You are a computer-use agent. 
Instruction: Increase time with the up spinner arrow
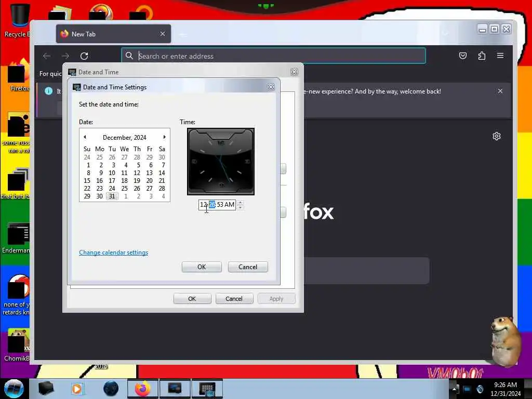240,203
